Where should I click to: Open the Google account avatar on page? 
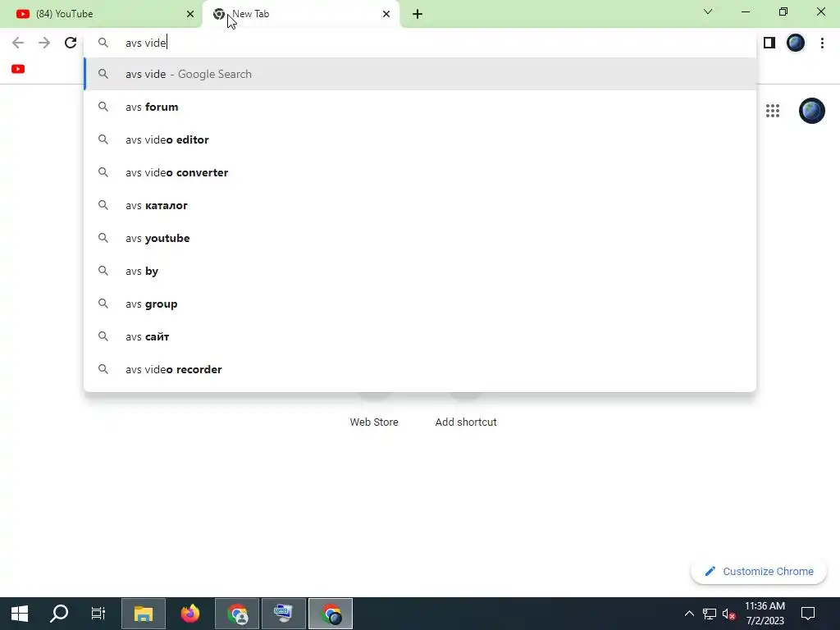click(x=811, y=111)
